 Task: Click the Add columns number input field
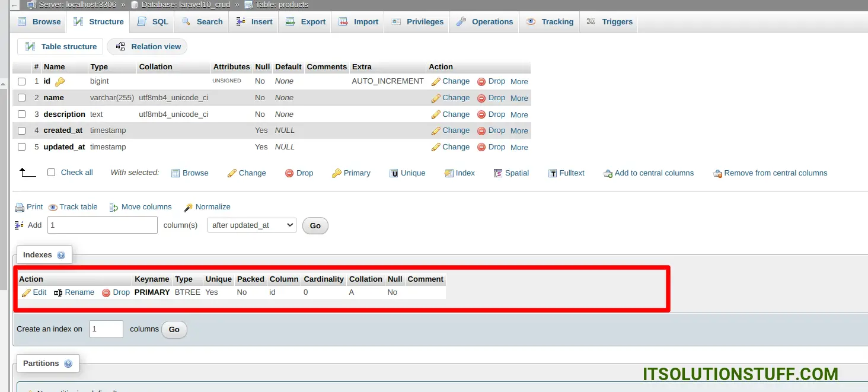tap(102, 225)
